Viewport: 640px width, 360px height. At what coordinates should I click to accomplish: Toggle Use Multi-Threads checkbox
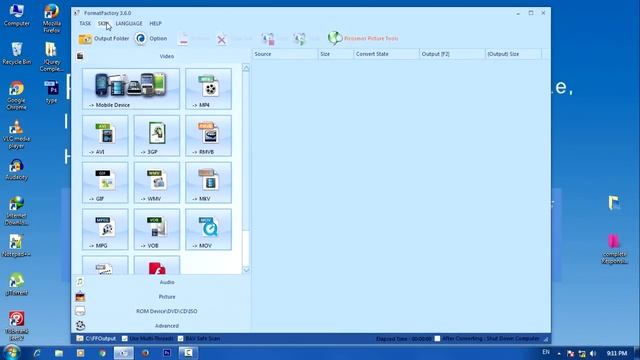124,339
